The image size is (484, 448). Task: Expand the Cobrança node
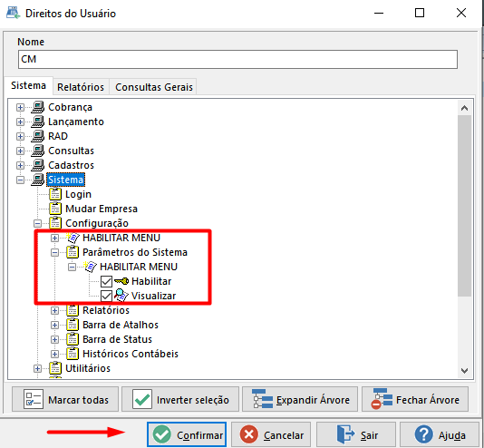pyautogui.click(x=20, y=107)
